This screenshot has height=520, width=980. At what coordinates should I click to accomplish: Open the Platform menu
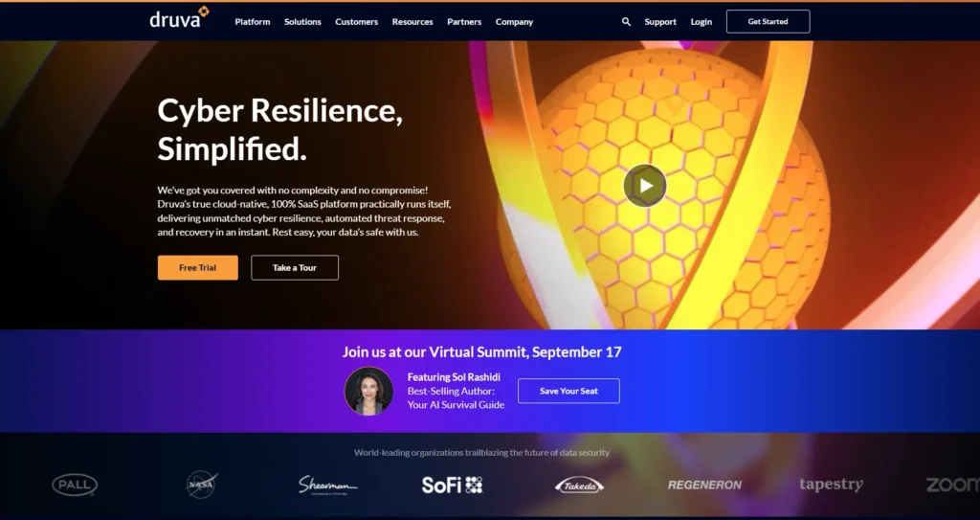coord(253,22)
